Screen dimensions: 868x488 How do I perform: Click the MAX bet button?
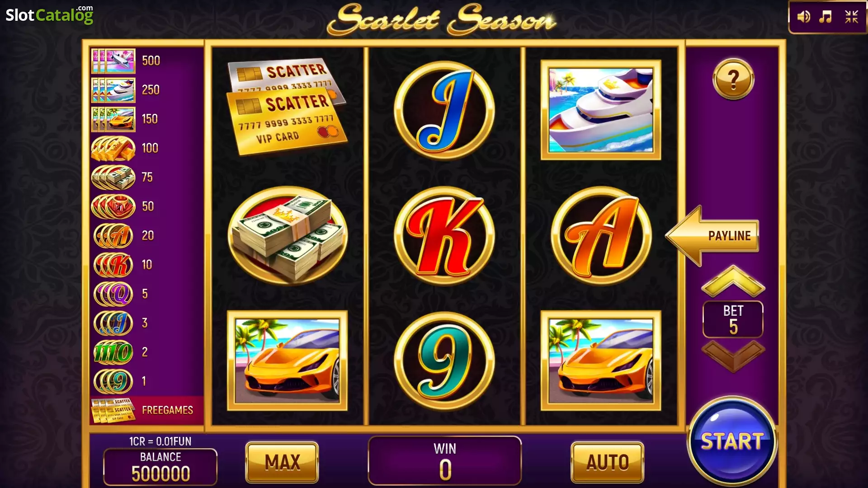(x=282, y=462)
